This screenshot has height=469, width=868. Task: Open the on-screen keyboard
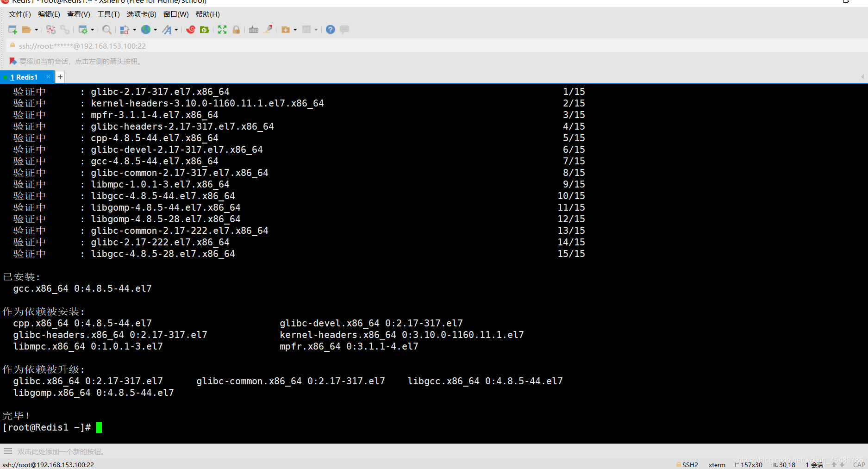253,30
